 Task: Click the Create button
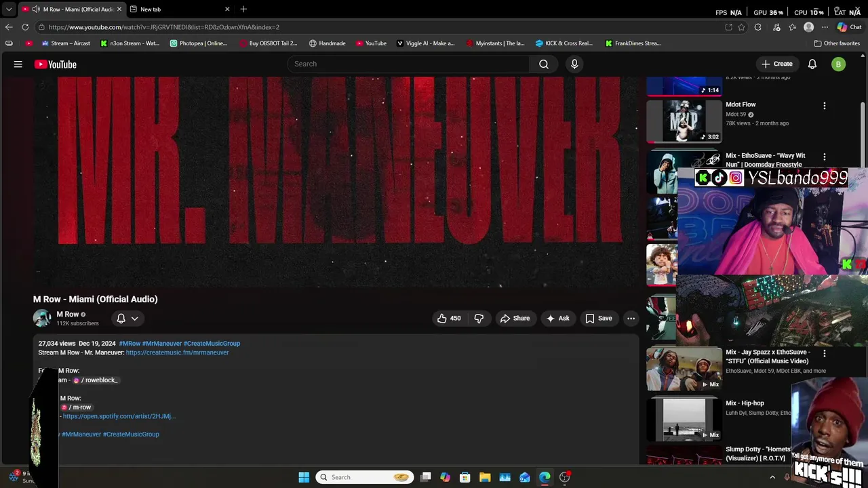[x=777, y=64]
